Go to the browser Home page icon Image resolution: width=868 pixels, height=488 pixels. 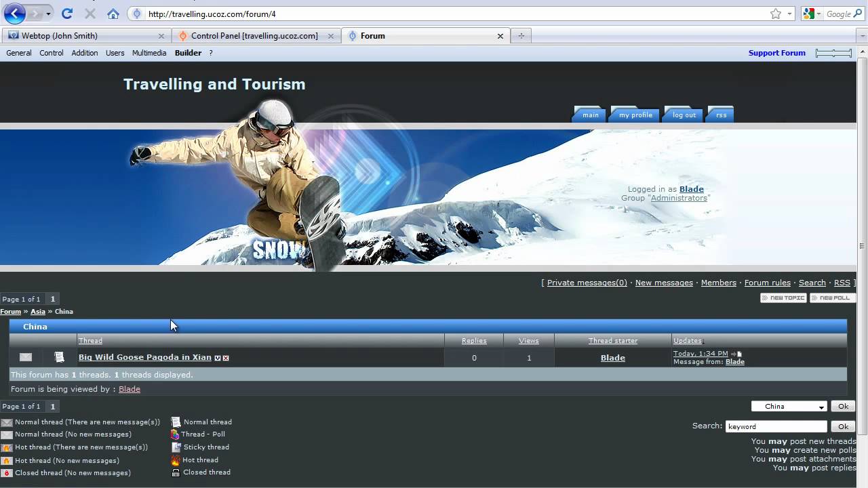point(113,14)
